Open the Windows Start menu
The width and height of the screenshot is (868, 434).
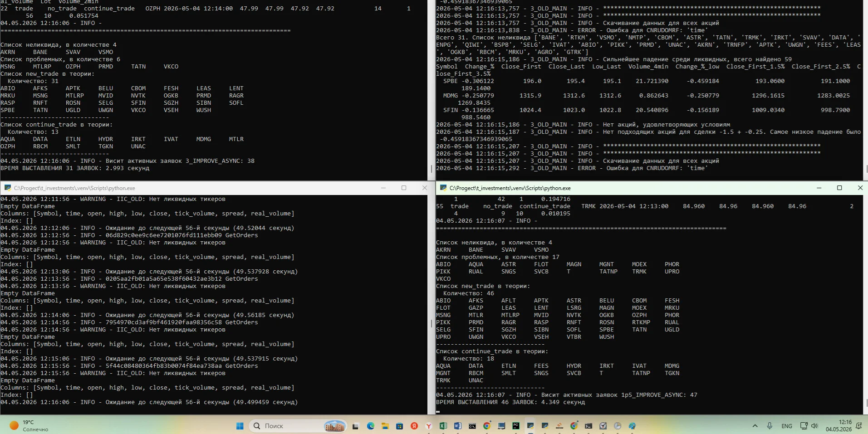[x=240, y=426]
